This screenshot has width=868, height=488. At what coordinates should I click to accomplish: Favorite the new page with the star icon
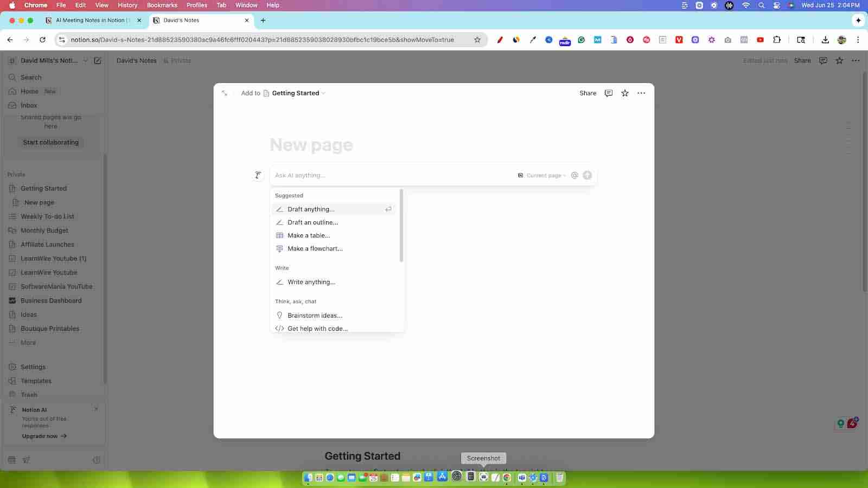point(625,93)
